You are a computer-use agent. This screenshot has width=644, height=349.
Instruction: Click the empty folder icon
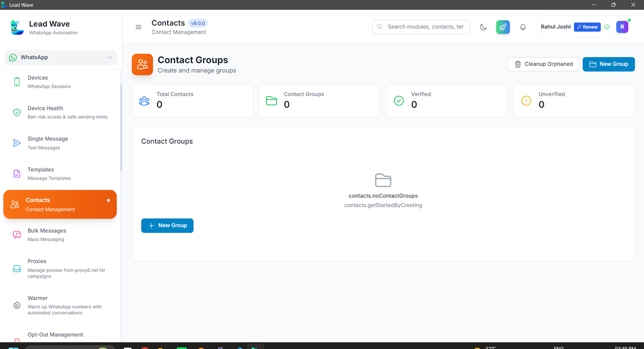pyautogui.click(x=383, y=180)
